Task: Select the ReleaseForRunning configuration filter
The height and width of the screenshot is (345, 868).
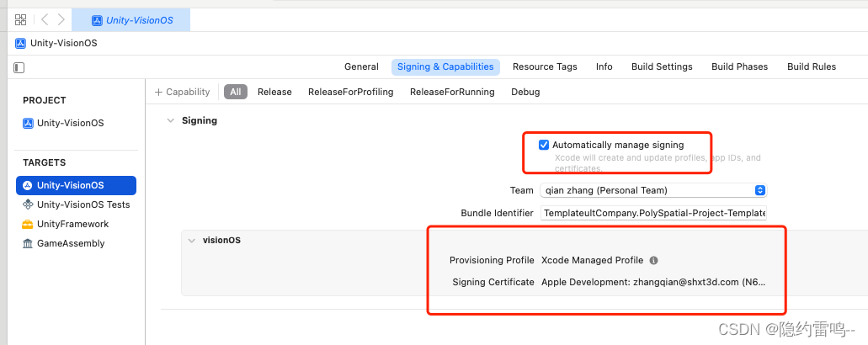Action: [452, 92]
